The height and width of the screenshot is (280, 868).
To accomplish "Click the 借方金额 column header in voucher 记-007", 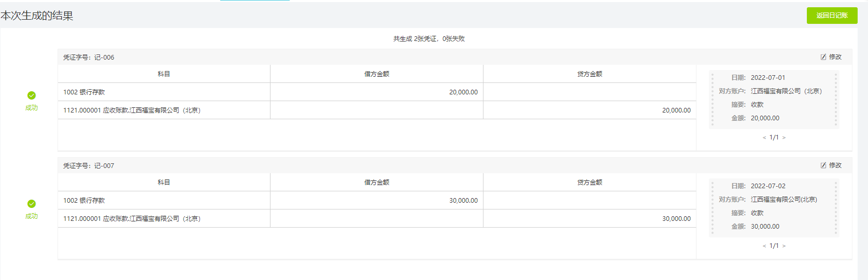I will click(377, 183).
